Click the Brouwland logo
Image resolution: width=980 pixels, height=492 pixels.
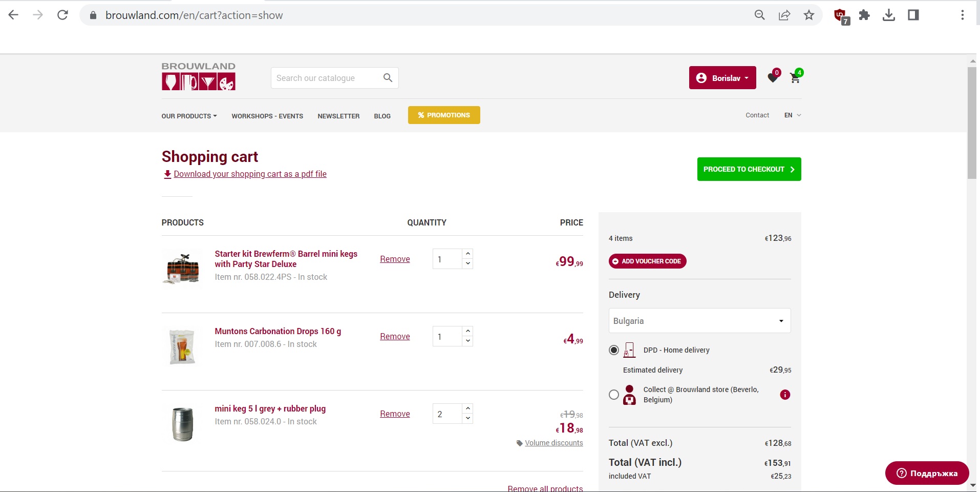tap(199, 77)
